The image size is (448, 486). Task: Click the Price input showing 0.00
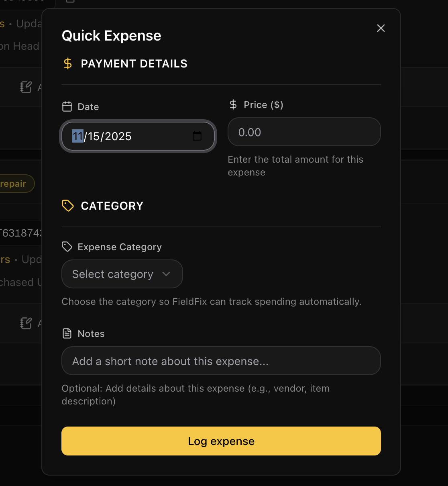[304, 132]
